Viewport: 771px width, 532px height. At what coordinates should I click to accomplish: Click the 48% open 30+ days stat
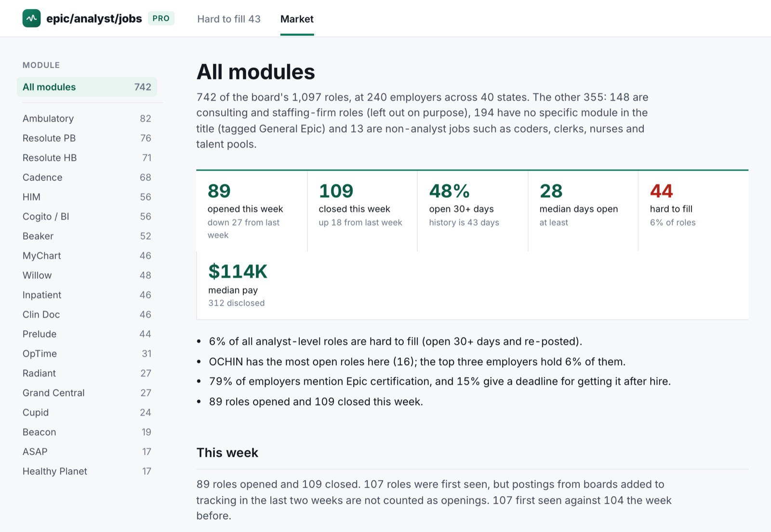(x=473, y=211)
